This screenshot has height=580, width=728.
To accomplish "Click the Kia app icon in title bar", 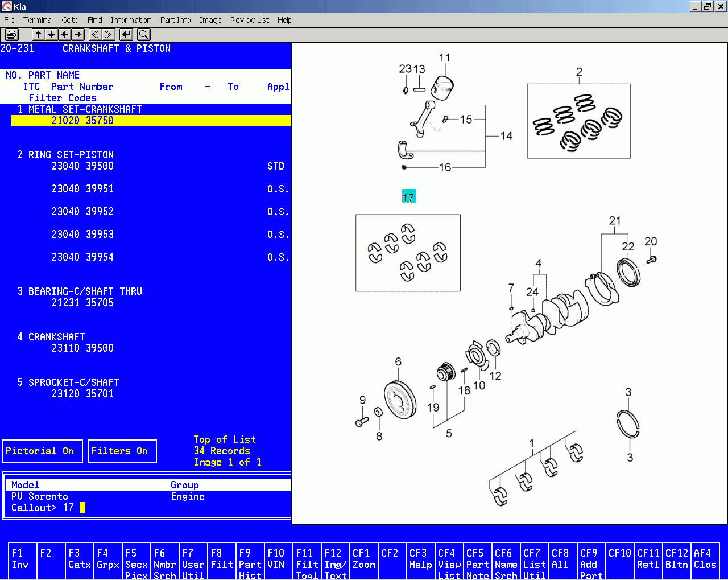I will click(x=7, y=6).
